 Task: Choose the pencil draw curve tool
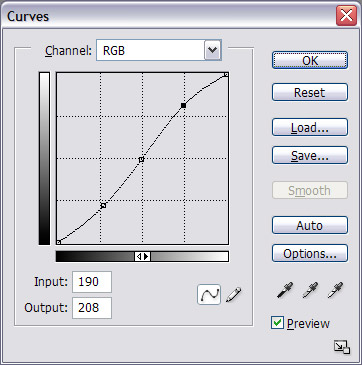(233, 295)
